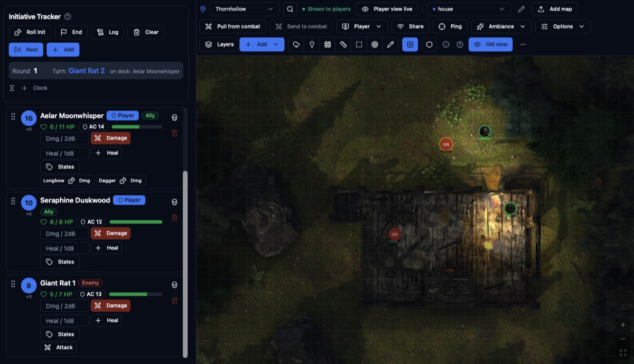Click the search magnifier icon
Screen dimensions: 634x364
[x=290, y=9]
